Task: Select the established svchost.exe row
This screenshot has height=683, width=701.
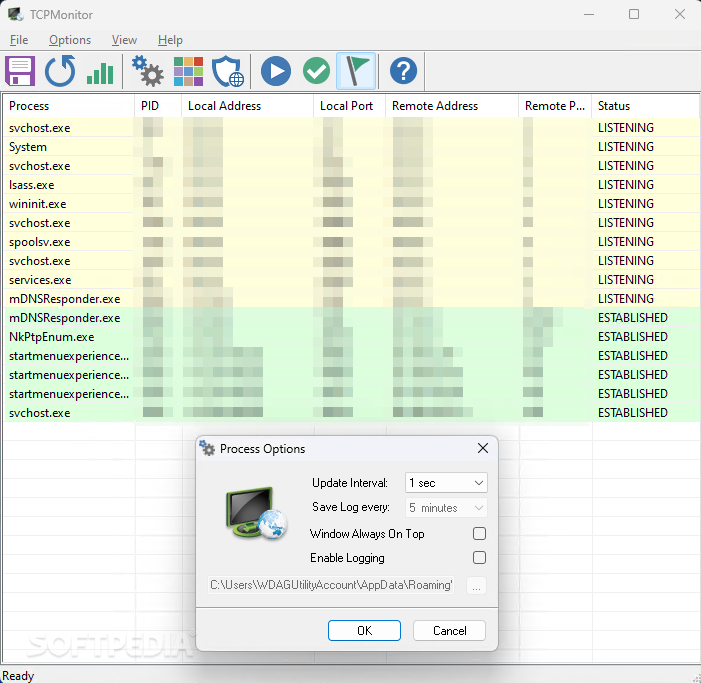Action: point(351,413)
